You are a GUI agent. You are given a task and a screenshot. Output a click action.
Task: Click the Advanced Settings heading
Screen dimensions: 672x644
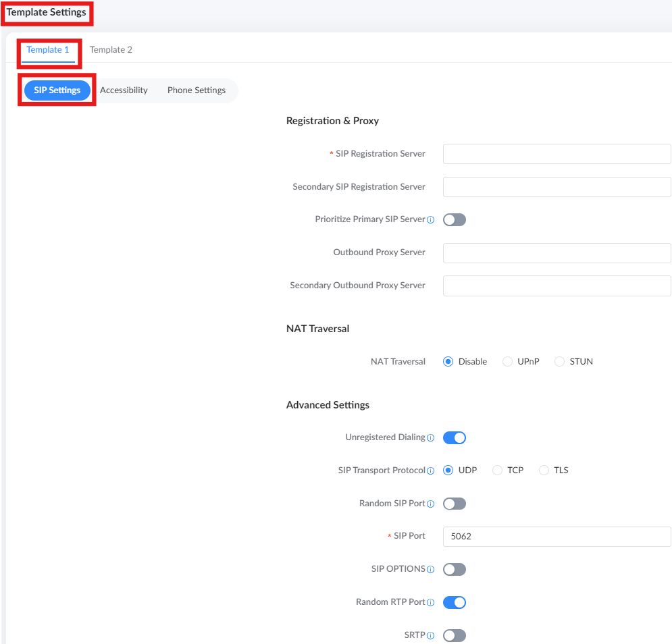pos(328,405)
